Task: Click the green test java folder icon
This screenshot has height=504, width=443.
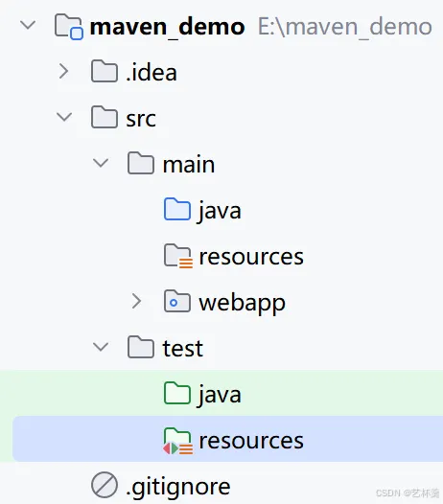Action: click(x=177, y=393)
